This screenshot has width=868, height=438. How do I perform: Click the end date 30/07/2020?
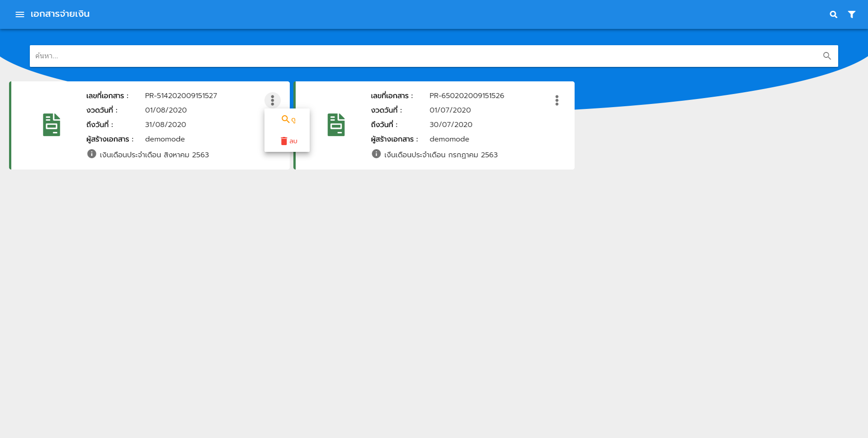(451, 125)
